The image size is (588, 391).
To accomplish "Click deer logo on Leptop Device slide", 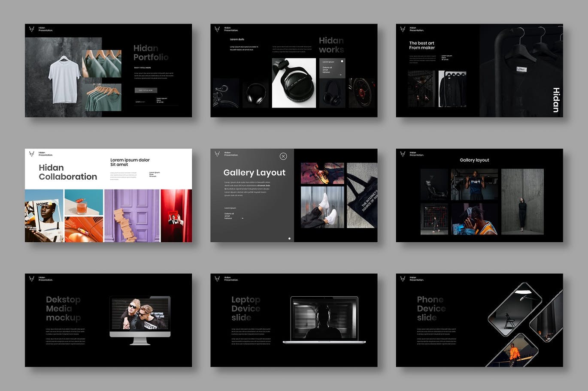I will tap(217, 279).
